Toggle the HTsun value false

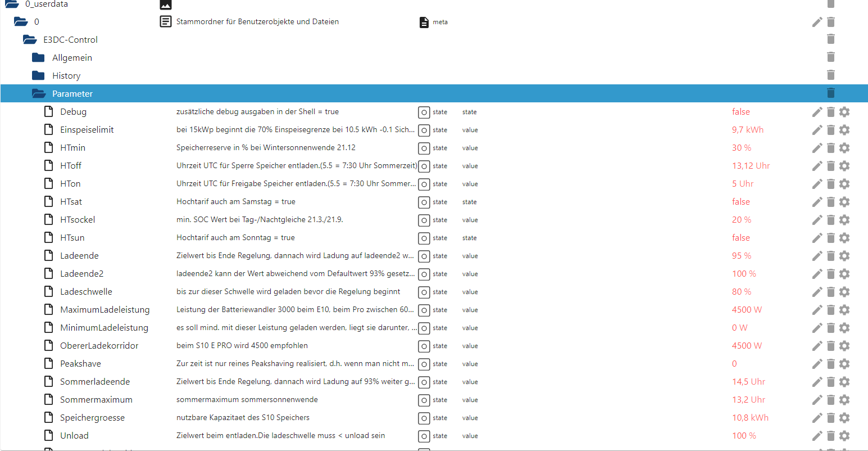pyautogui.click(x=740, y=238)
